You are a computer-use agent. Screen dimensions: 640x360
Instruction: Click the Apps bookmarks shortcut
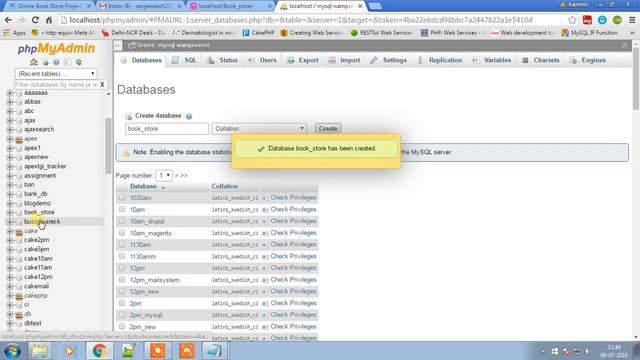pos(14,33)
